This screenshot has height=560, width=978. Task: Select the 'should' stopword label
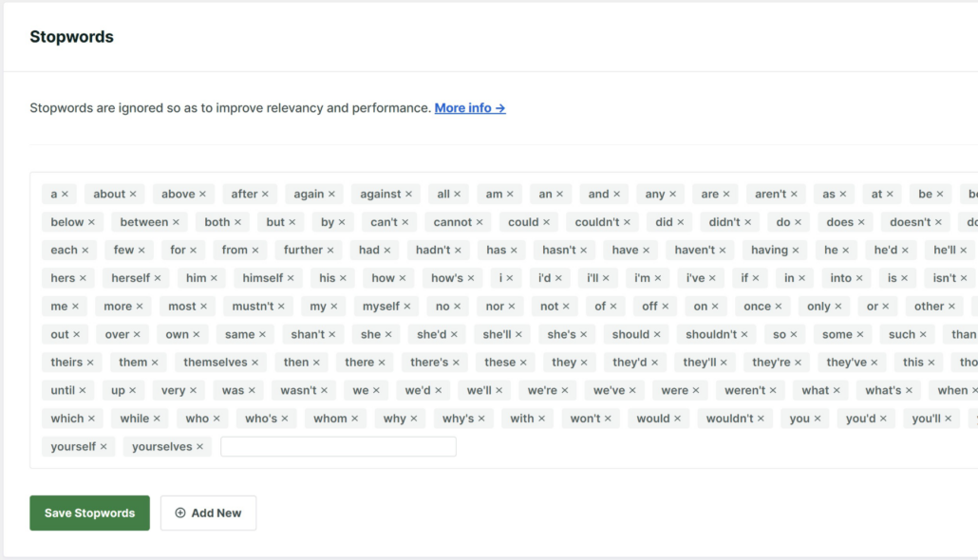click(x=630, y=334)
